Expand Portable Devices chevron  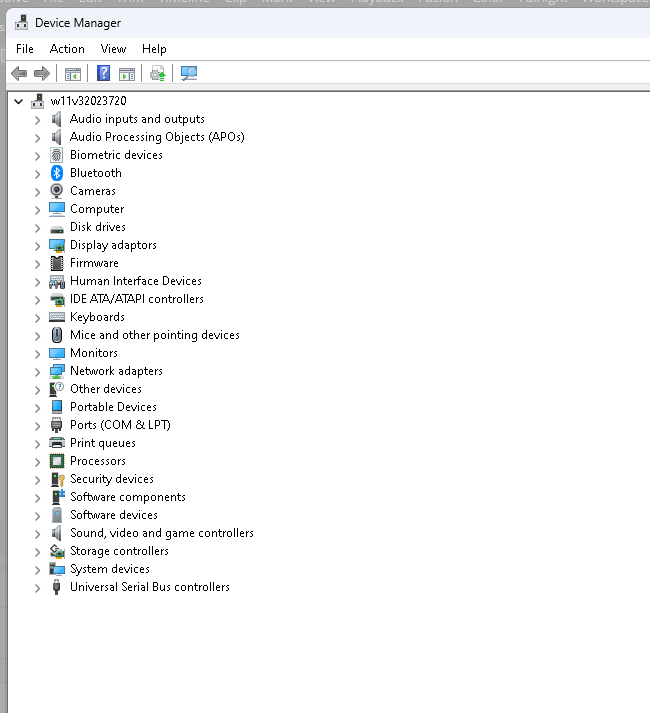click(38, 407)
